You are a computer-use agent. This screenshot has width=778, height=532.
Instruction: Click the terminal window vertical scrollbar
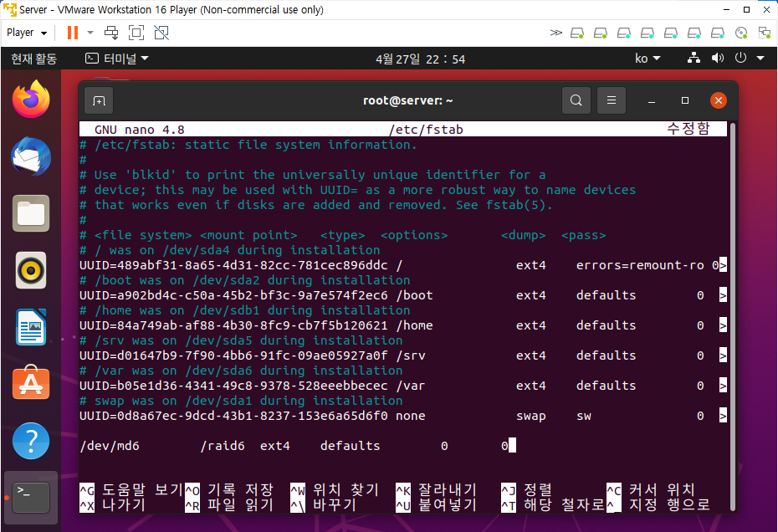(732, 317)
